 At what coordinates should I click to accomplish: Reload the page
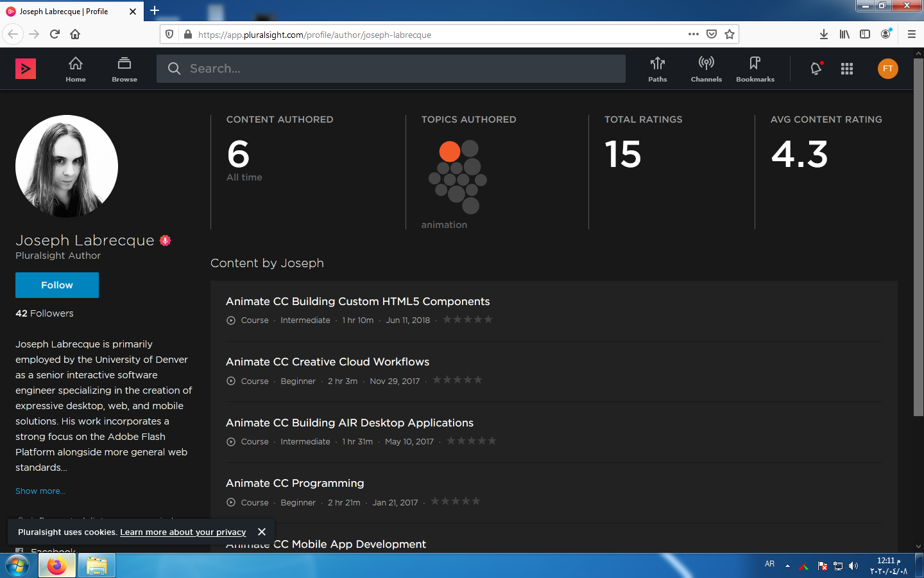[55, 34]
